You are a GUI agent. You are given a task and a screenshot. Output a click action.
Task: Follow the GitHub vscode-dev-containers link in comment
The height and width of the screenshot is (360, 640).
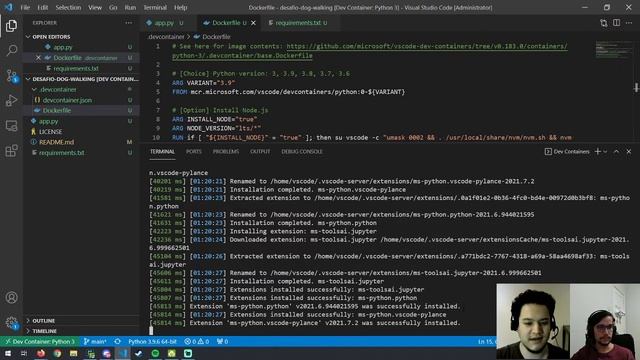tap(427, 46)
